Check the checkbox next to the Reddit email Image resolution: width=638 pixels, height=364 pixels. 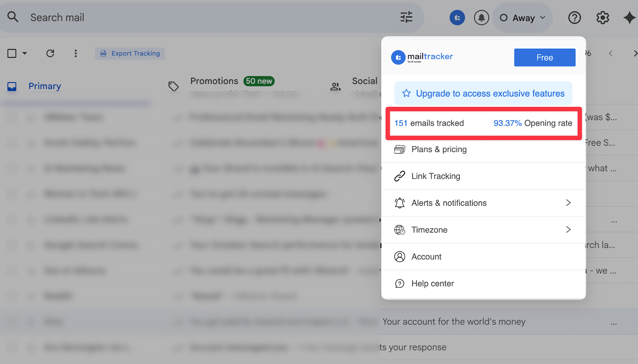click(x=12, y=296)
